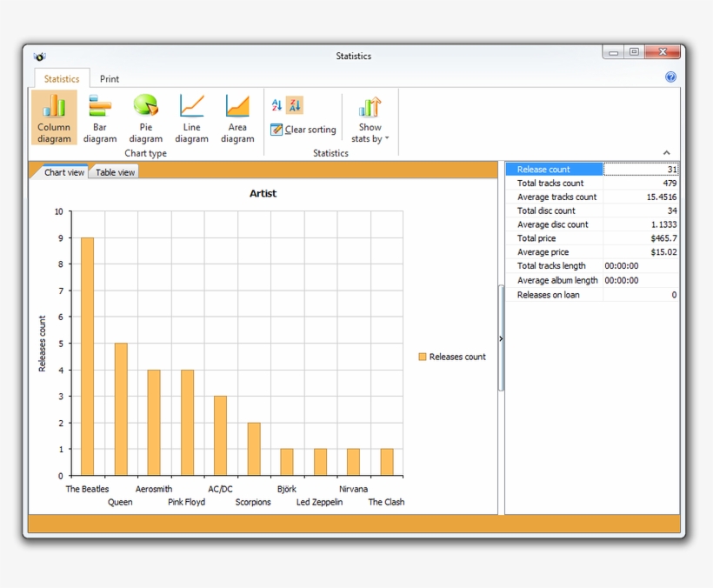This screenshot has height=588, width=713.
Task: Select the Total tracks count row
Action: (x=592, y=184)
